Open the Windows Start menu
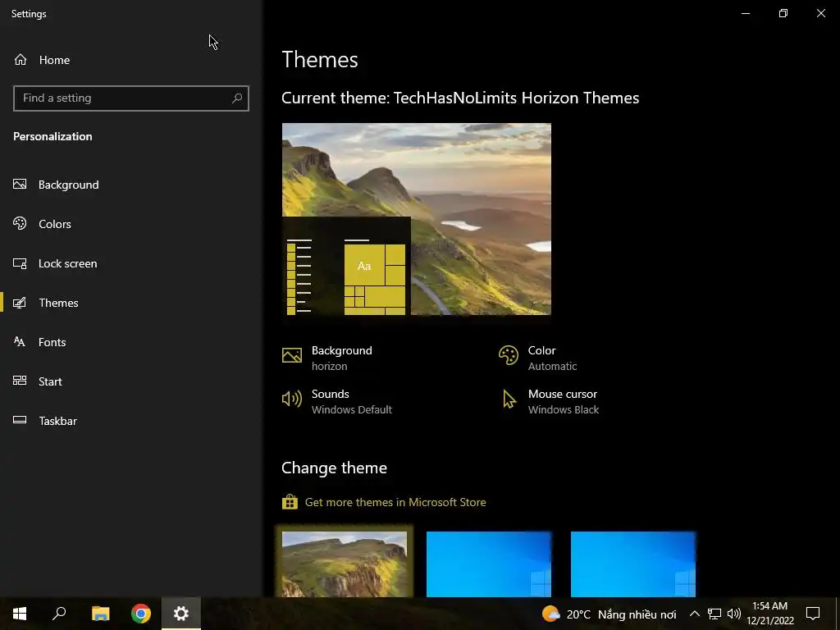840x630 pixels. (x=20, y=614)
